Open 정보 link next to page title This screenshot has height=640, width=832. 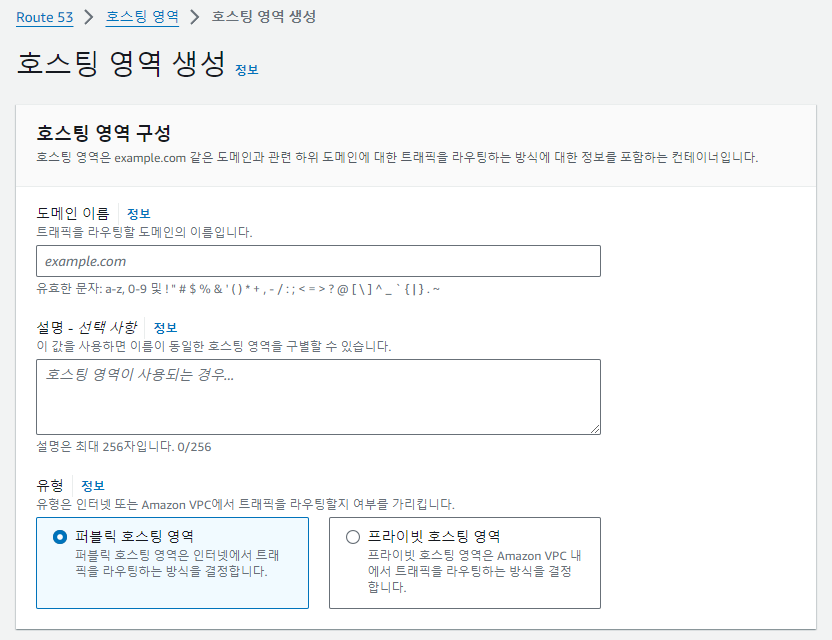click(x=247, y=70)
